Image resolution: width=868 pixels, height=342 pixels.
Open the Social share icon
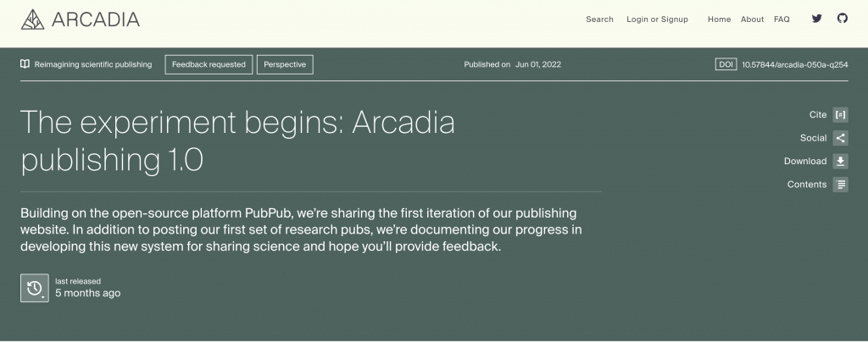pos(840,138)
